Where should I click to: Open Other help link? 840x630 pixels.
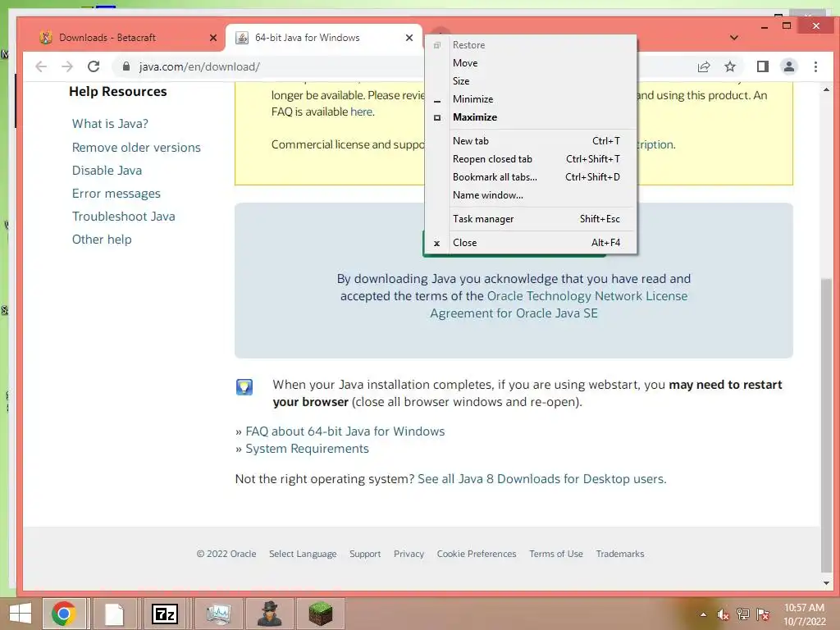(102, 240)
